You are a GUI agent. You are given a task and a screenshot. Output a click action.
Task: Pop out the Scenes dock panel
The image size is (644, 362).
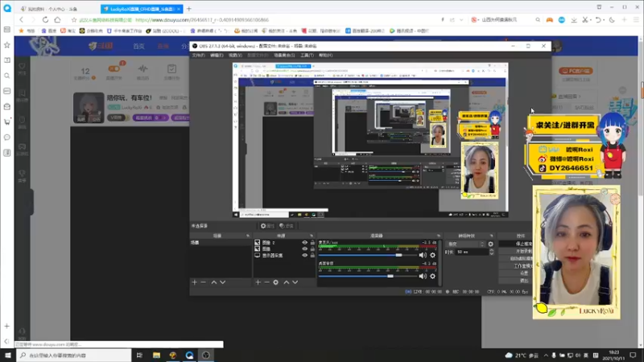[248, 236]
